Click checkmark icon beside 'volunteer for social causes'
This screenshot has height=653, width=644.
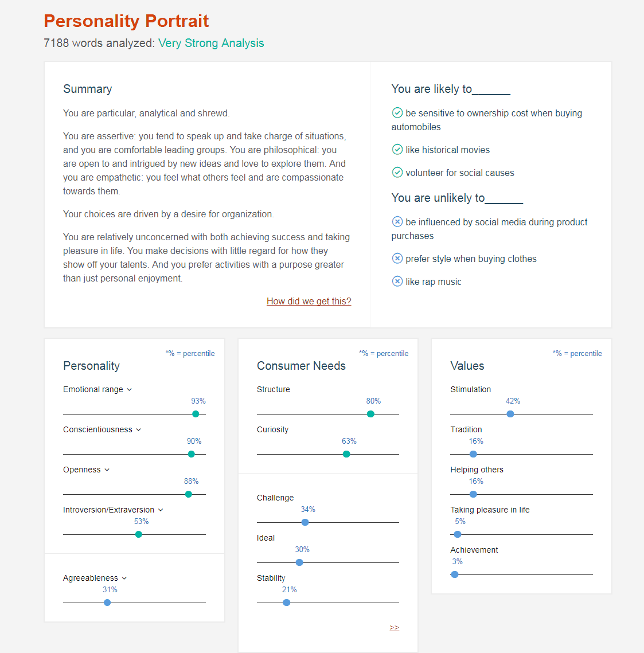[x=397, y=173]
